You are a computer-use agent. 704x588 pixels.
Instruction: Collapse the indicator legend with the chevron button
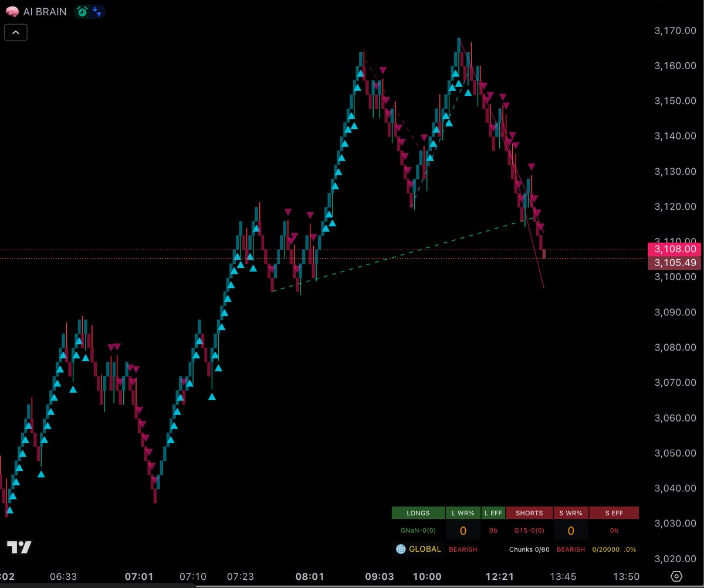pyautogui.click(x=16, y=32)
